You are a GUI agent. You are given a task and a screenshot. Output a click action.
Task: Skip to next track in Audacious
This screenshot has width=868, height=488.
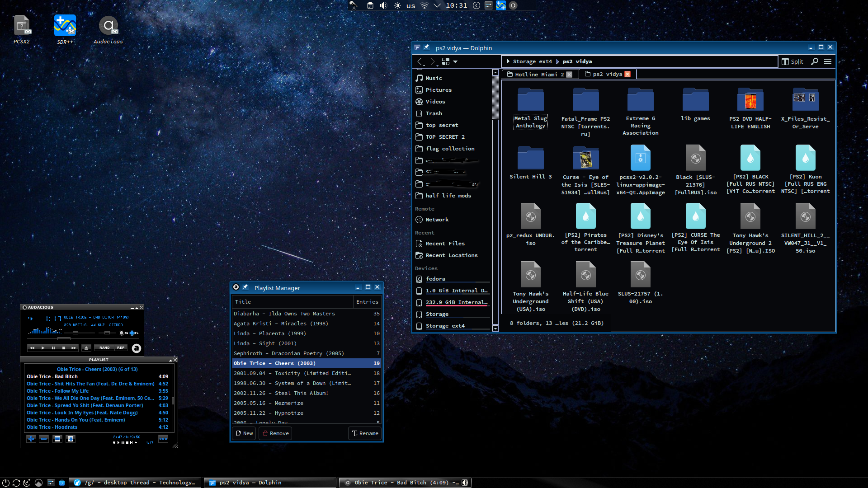(x=74, y=348)
